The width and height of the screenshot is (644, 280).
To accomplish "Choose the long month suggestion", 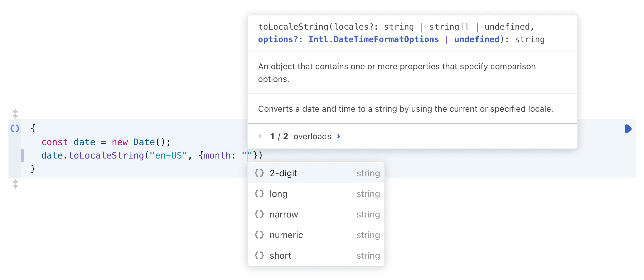I will click(279, 194).
